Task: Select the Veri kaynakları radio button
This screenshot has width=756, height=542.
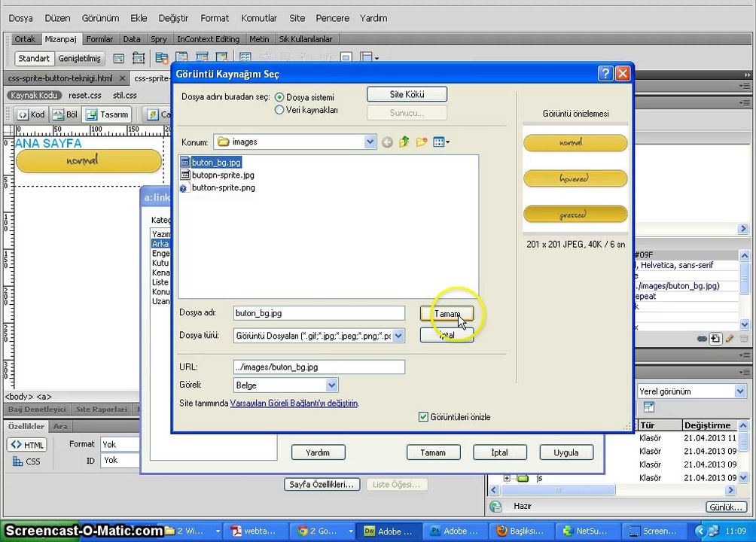Action: pos(279,110)
